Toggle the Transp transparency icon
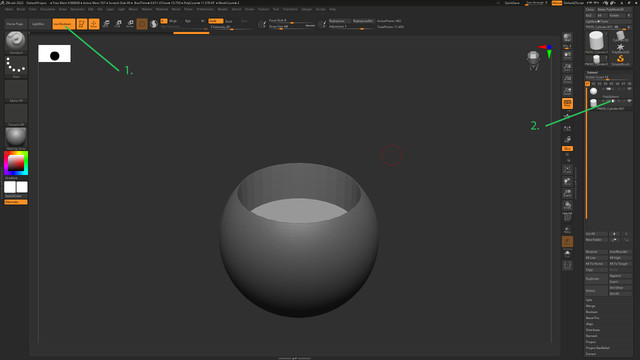This screenshot has width=640, height=360. pos(567,229)
